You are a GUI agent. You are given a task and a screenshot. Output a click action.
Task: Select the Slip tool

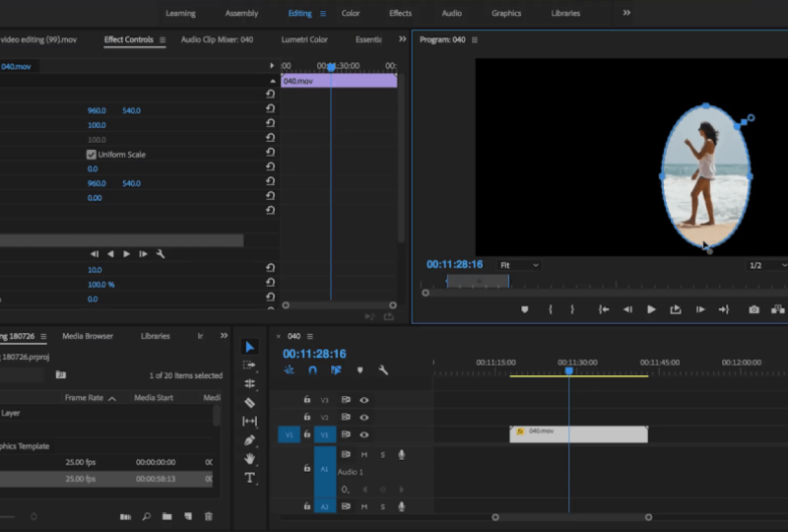[250, 422]
